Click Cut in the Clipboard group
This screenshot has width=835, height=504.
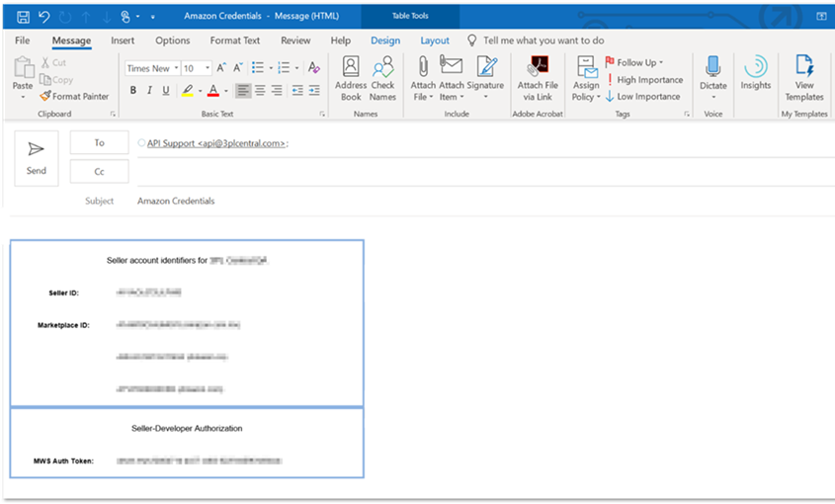pyautogui.click(x=53, y=63)
